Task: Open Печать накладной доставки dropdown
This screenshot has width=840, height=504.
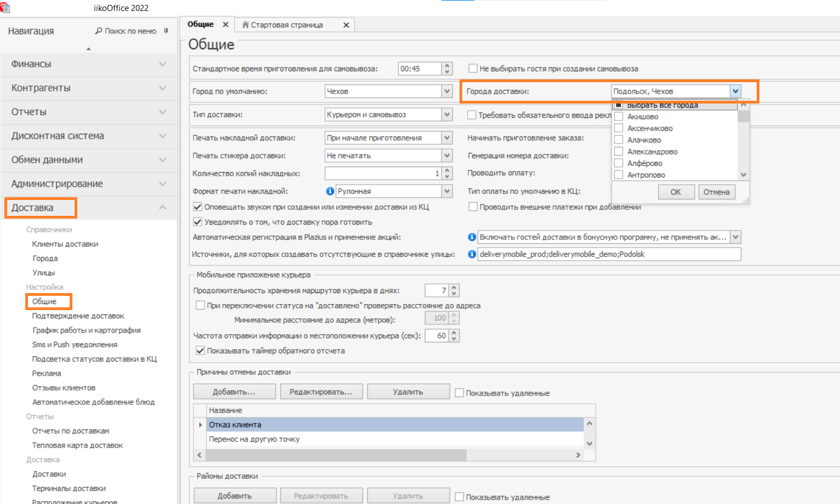Action: tap(447, 138)
